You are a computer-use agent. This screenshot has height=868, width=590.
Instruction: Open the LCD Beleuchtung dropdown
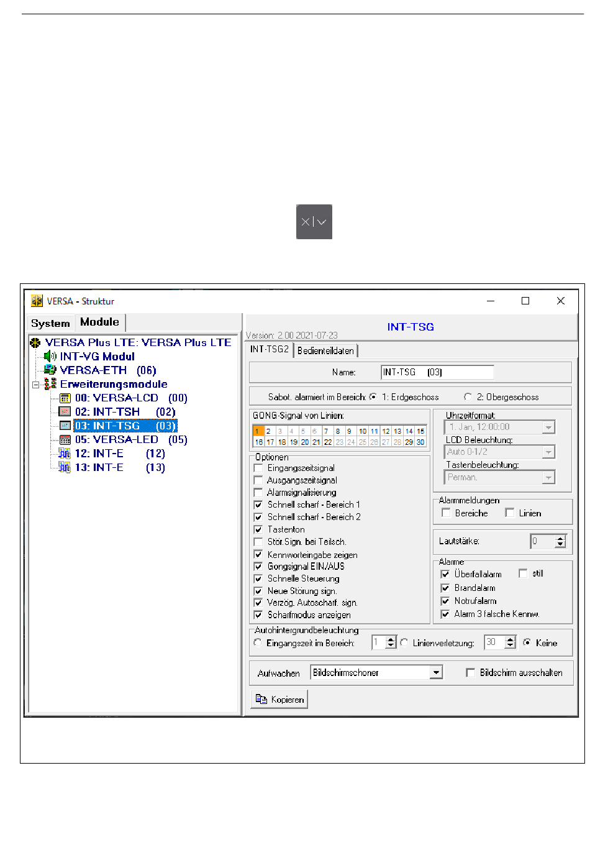click(x=548, y=452)
